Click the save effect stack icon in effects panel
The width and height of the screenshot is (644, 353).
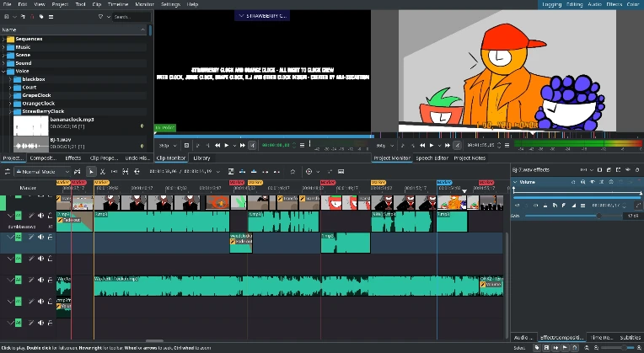point(609,169)
